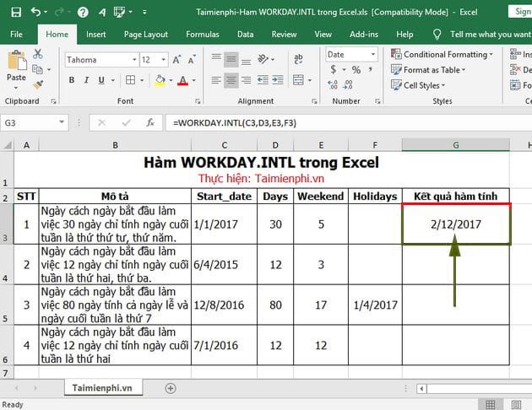Screen dimensions: 532x410
Task: Click the Increase Decimal icon
Action: click(x=333, y=84)
